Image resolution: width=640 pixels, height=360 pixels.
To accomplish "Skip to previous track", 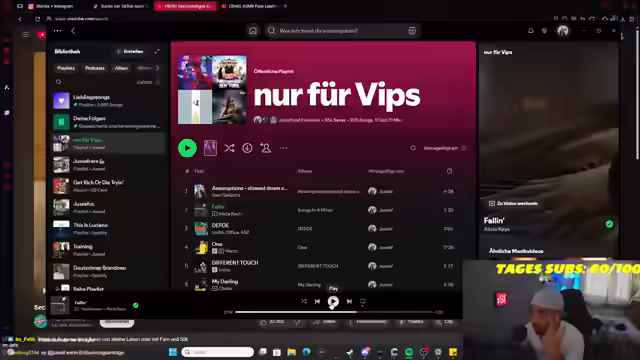I will pyautogui.click(x=317, y=301).
